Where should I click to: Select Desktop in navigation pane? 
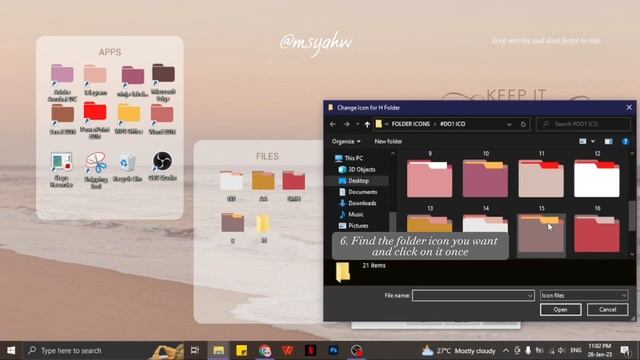click(x=353, y=180)
